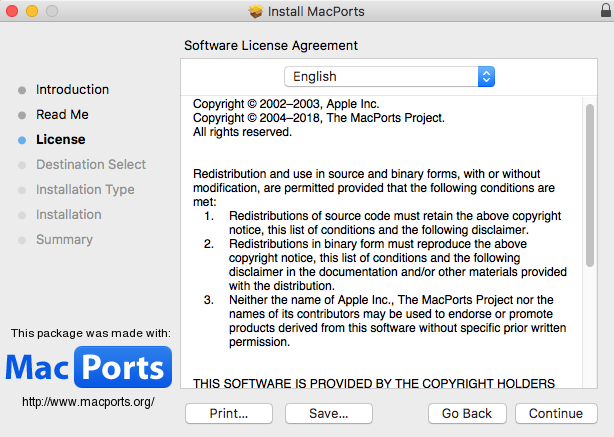Click the license text scrollbar thumb

point(590,186)
